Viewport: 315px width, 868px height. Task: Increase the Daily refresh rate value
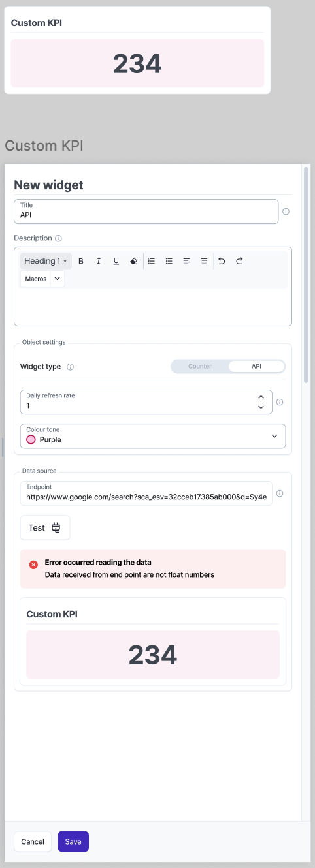coord(261,397)
